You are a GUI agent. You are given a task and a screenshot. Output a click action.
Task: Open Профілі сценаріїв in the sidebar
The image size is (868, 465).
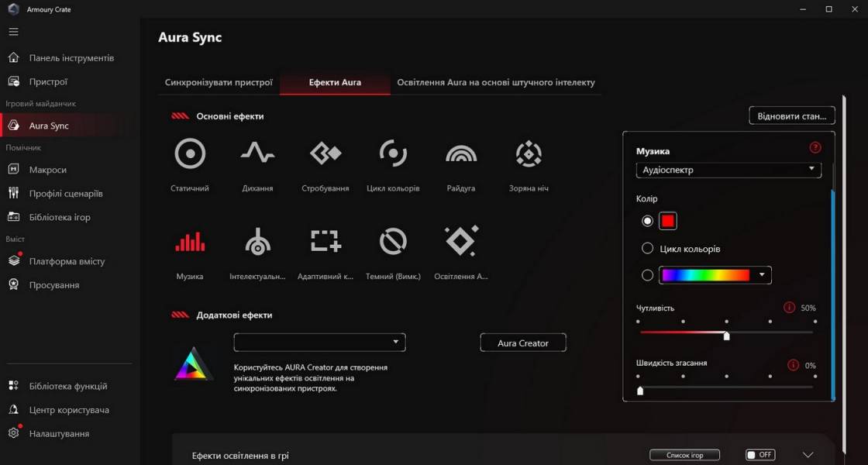coord(70,194)
